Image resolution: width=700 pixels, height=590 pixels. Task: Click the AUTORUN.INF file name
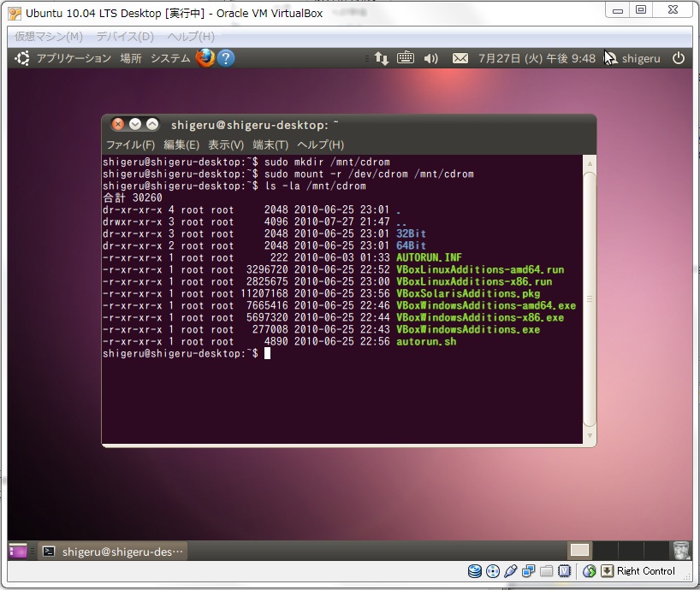coord(429,257)
